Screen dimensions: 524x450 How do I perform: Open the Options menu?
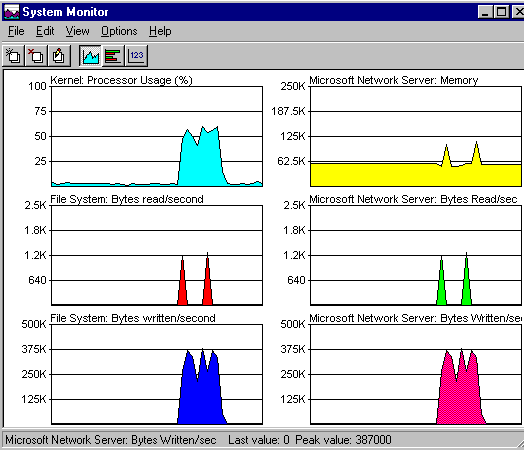[x=119, y=31]
